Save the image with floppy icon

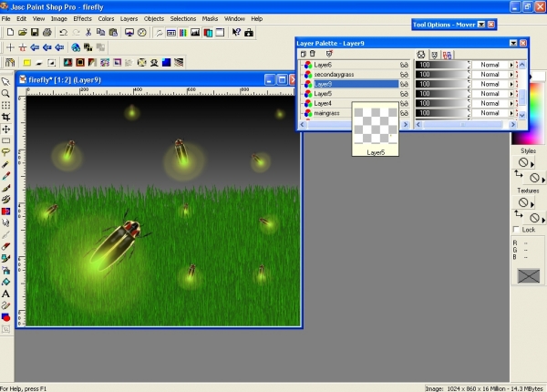(x=35, y=33)
